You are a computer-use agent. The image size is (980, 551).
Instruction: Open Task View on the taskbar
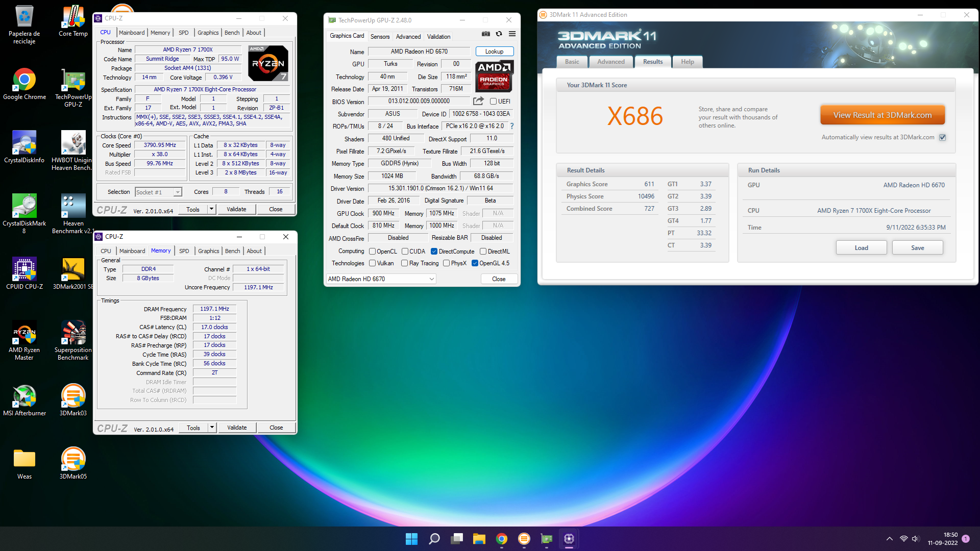pyautogui.click(x=457, y=539)
